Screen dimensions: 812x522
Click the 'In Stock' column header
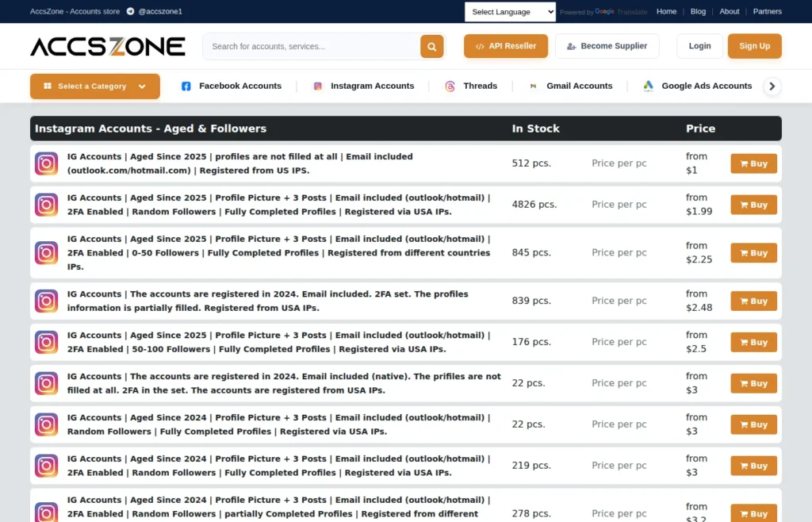pos(535,129)
